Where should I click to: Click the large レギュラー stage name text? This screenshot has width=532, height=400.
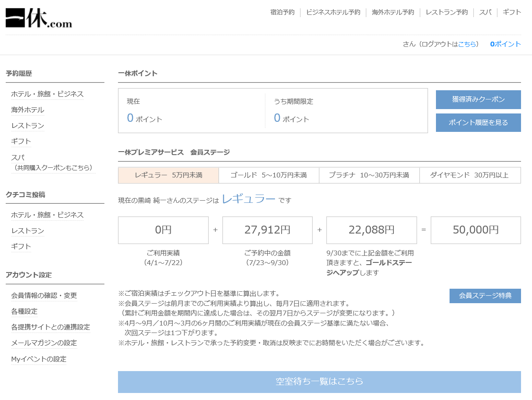tap(249, 199)
